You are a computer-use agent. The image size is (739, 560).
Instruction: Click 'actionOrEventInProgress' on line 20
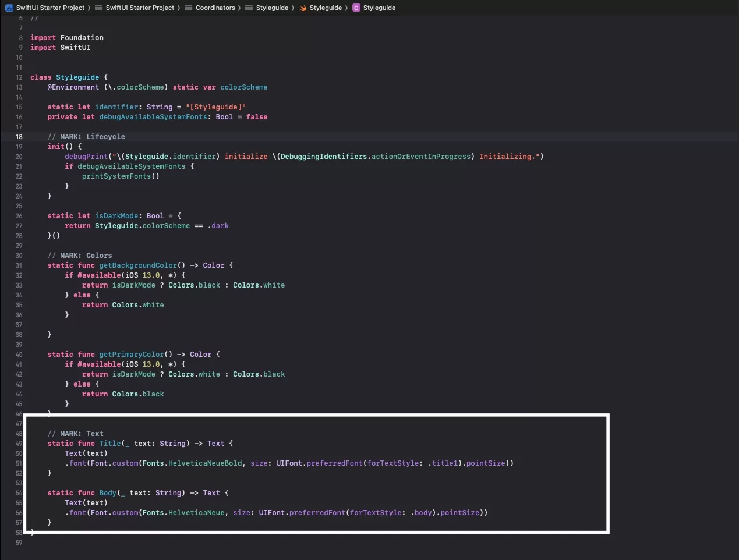421,157
